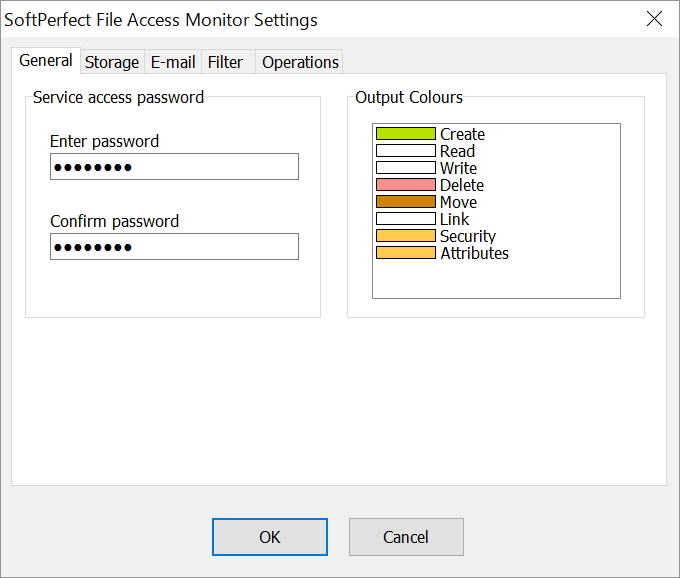The image size is (680, 578).
Task: Click the Security label in colours list
Action: pos(468,236)
